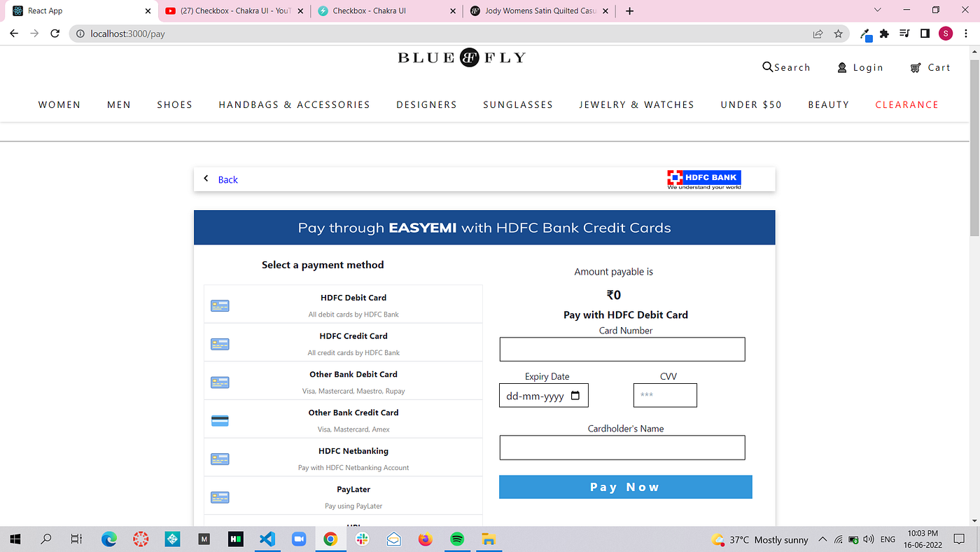Open the BEAUTY menu category
Screen dimensions: 980x552
click(x=829, y=104)
